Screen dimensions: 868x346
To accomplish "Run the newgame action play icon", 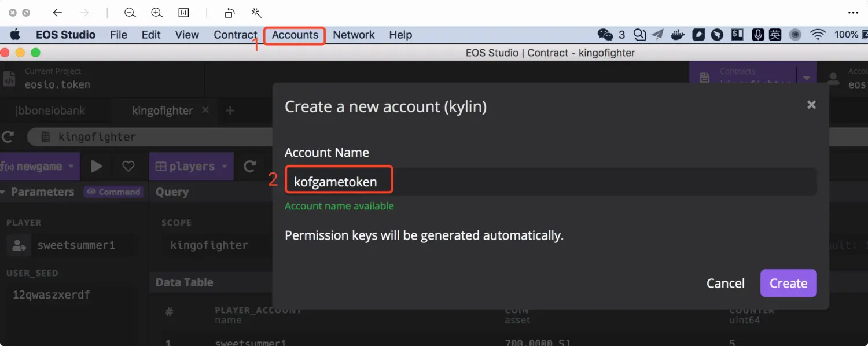I will pyautogui.click(x=97, y=167).
